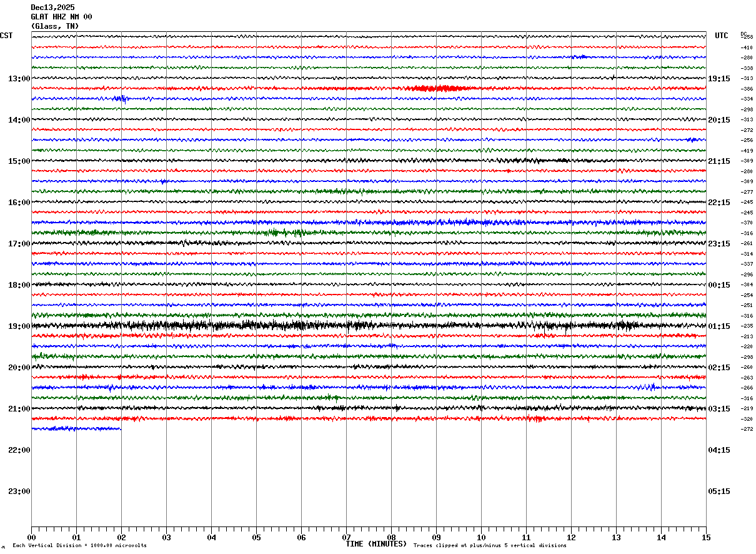Click the date label Dec13,2025
The width and height of the screenshot is (756, 554).
[x=52, y=8]
